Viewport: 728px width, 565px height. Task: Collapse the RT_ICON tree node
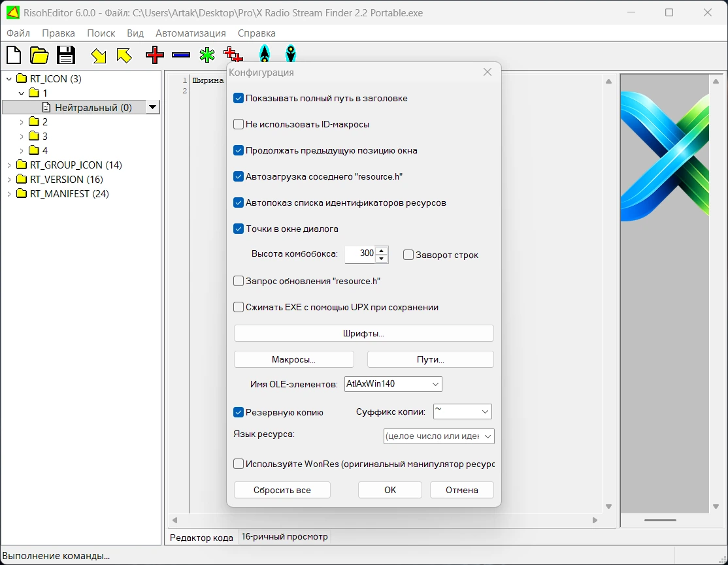[8, 79]
